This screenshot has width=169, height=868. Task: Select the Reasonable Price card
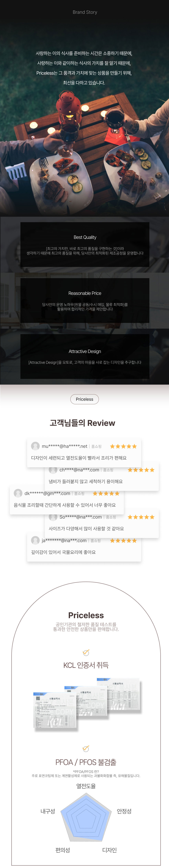pyautogui.click(x=85, y=301)
